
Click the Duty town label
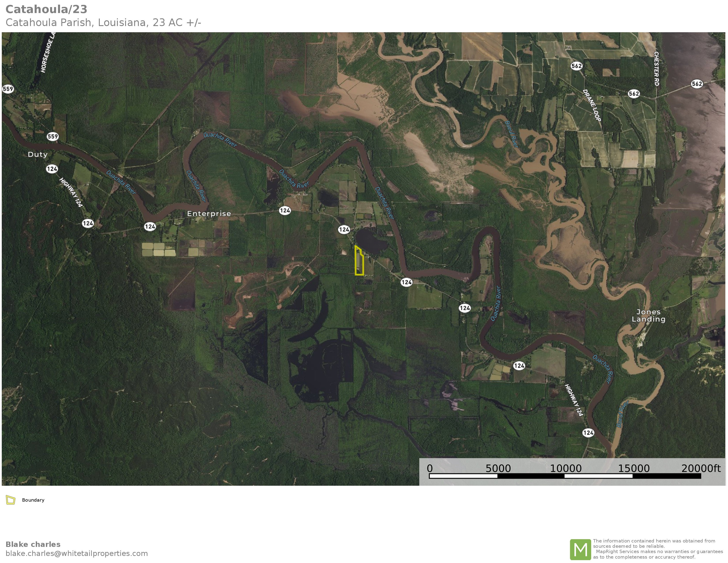pyautogui.click(x=37, y=154)
